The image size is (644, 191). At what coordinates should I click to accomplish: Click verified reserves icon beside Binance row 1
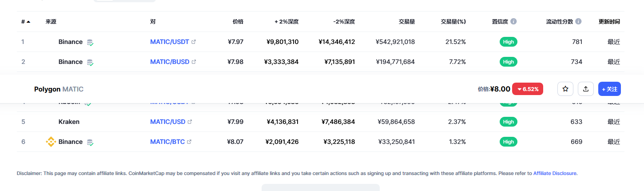[x=90, y=42]
